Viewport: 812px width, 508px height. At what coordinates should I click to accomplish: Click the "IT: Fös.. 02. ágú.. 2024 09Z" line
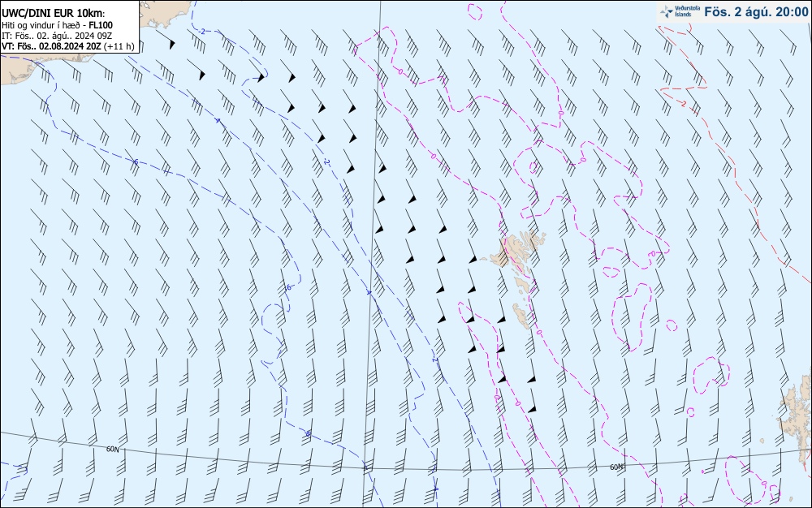[57, 36]
